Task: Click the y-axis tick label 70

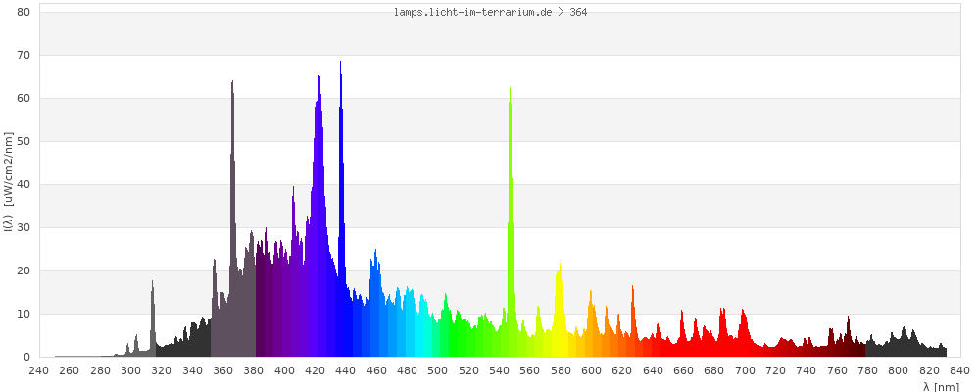Action: point(24,55)
